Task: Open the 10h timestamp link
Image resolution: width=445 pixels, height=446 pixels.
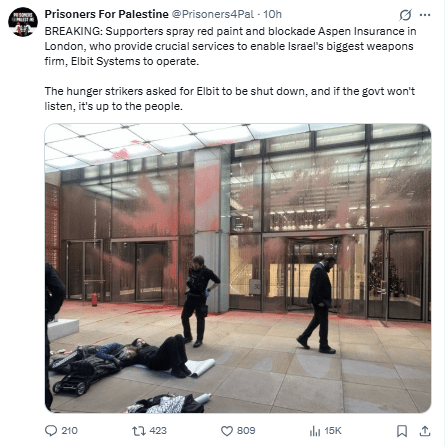Action: point(272,14)
